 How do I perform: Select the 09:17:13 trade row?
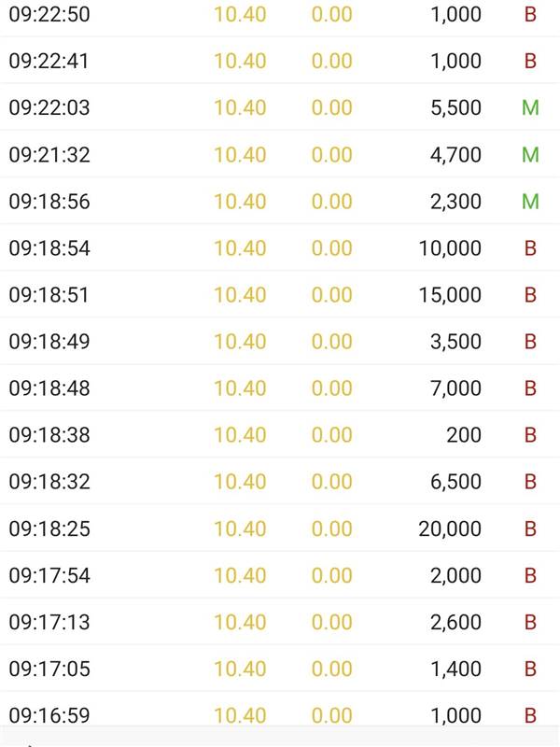click(280, 622)
